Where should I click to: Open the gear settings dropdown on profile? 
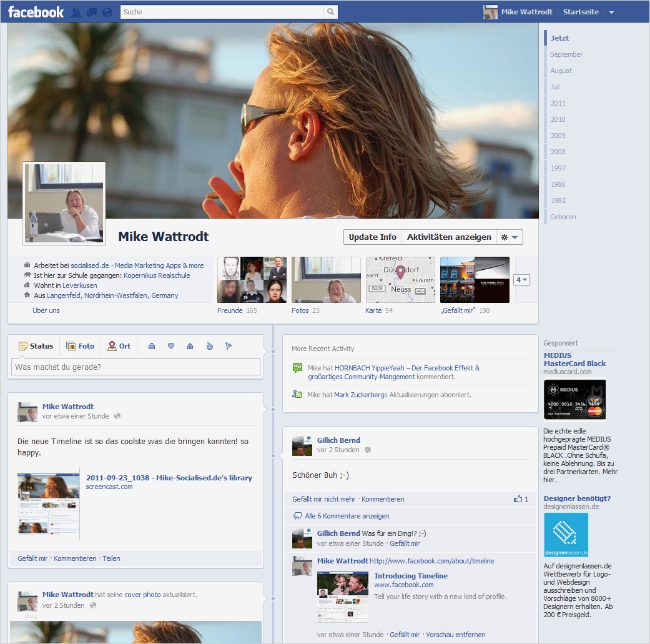pyautogui.click(x=510, y=237)
